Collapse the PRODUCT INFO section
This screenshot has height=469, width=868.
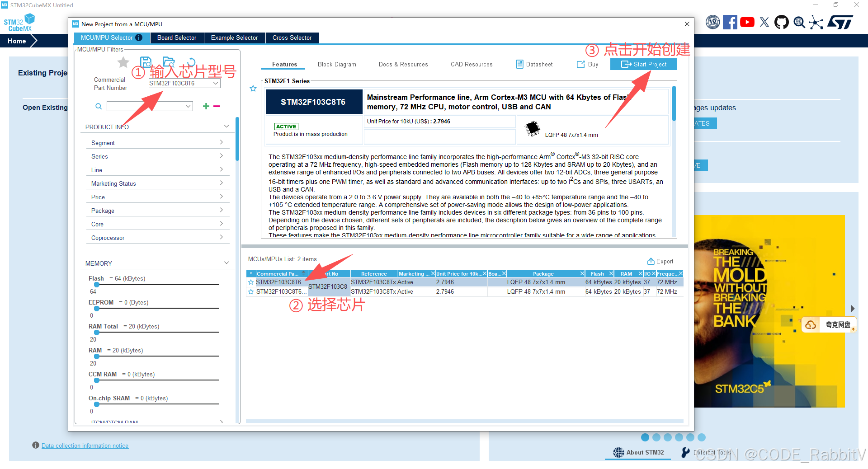[x=226, y=127]
